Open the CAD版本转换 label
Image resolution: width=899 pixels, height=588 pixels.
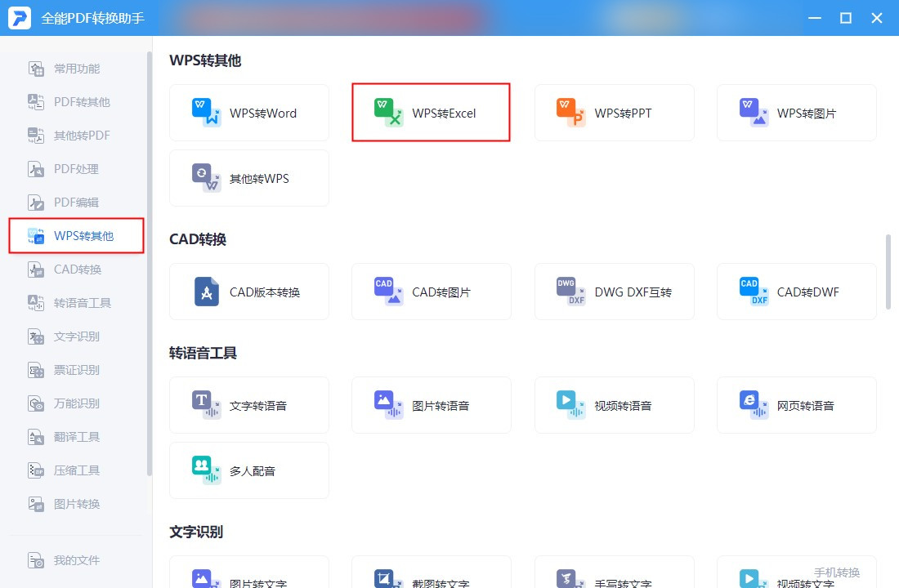pyautogui.click(x=264, y=292)
